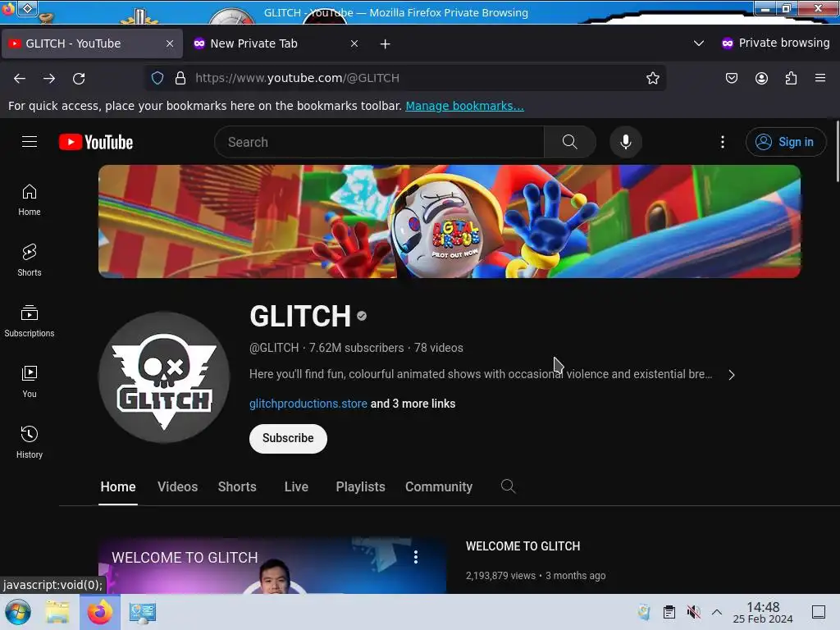840x630 pixels.
Task: Open the featured video three-dot menu
Action: [416, 557]
